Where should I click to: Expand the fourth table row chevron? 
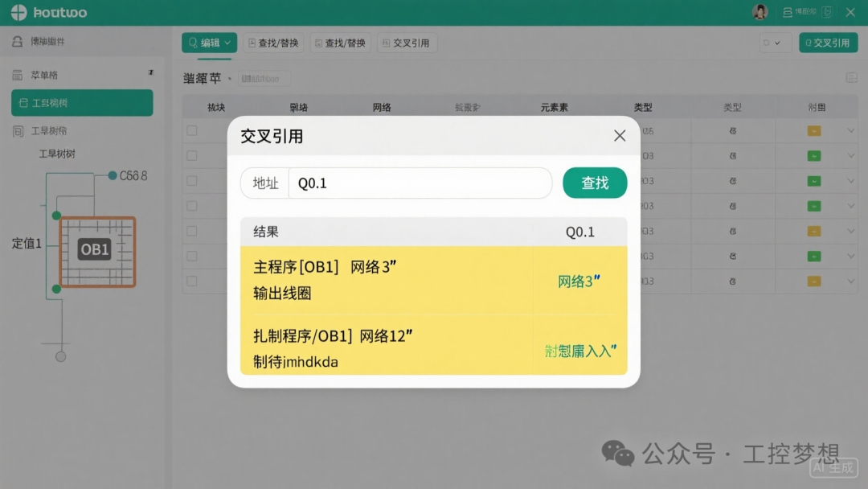click(x=851, y=206)
